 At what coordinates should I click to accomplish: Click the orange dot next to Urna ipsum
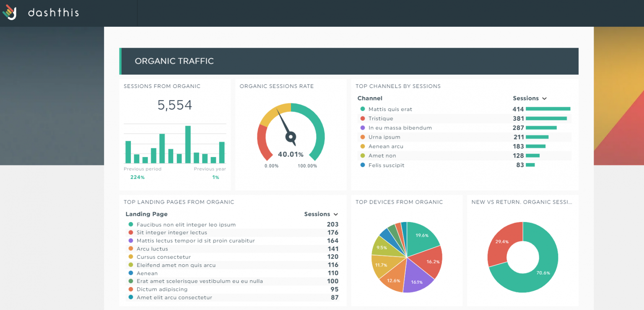pyautogui.click(x=362, y=137)
